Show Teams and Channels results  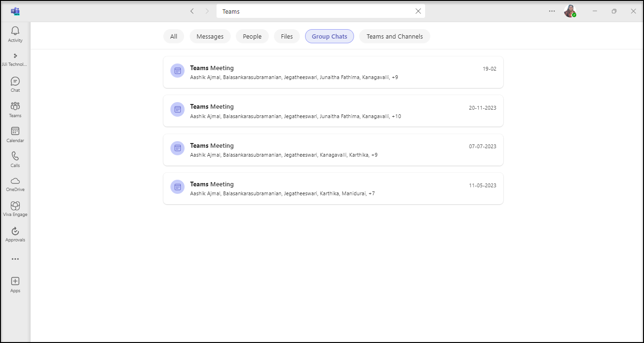click(394, 36)
